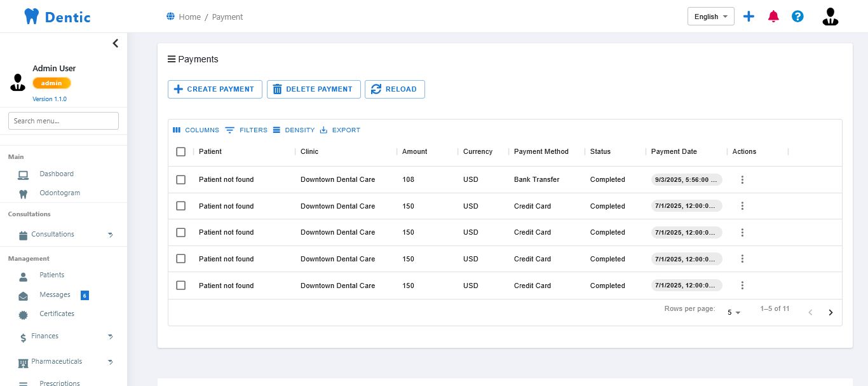Check the select-all checkbox in table header
Viewport: 868px width, 386px height.
point(181,152)
